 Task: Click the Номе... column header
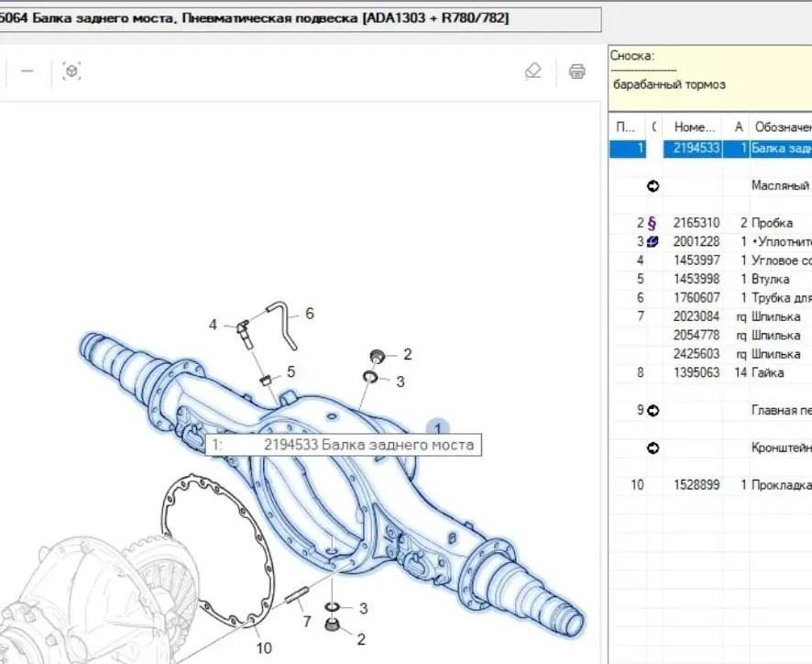694,127
